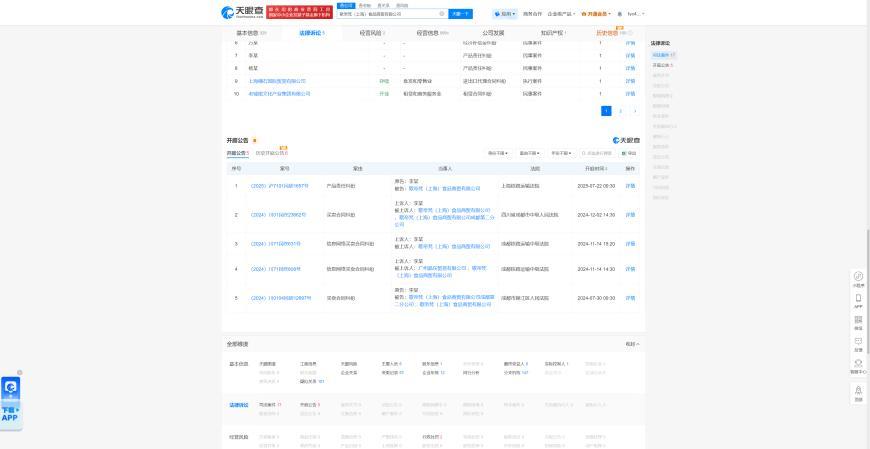Expand the 企业级产品 header dropdown
Screen dimensions: 870x449
click(x=561, y=14)
